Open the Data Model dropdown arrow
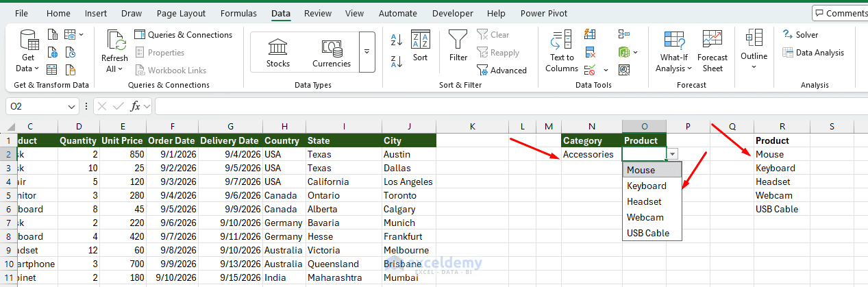 tap(636, 52)
